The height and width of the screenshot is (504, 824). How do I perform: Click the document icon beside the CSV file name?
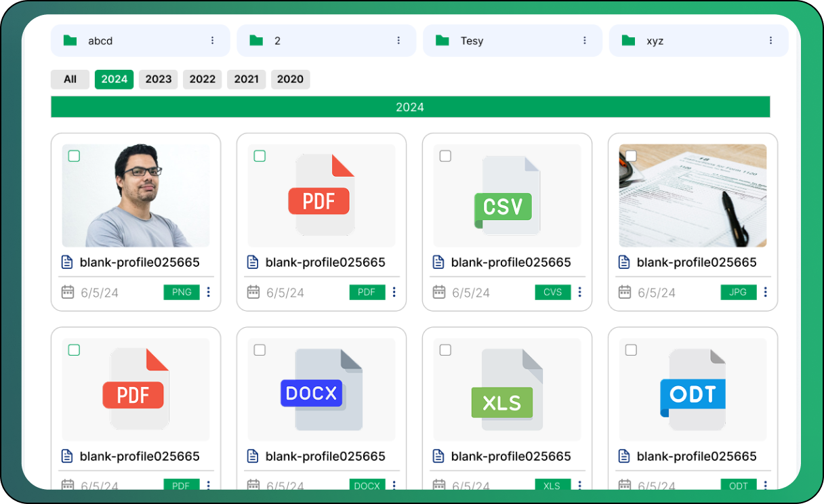pyautogui.click(x=438, y=262)
